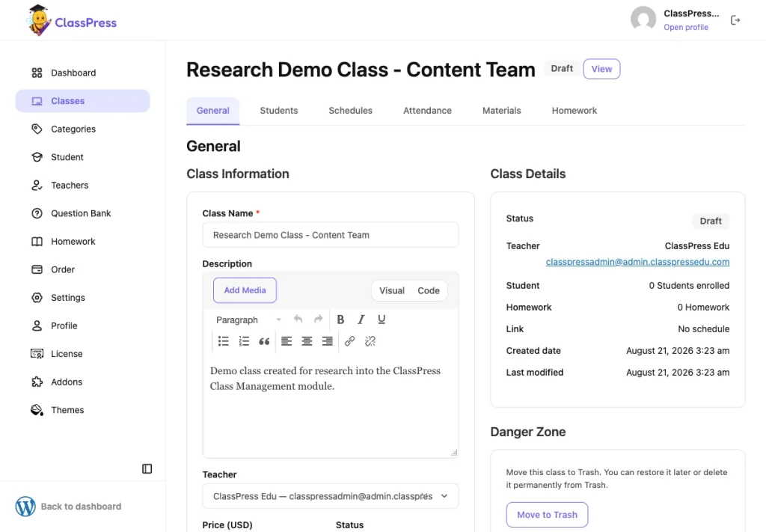Image resolution: width=766 pixels, height=532 pixels.
Task: Click the Profile person icon
Action: click(x=37, y=325)
